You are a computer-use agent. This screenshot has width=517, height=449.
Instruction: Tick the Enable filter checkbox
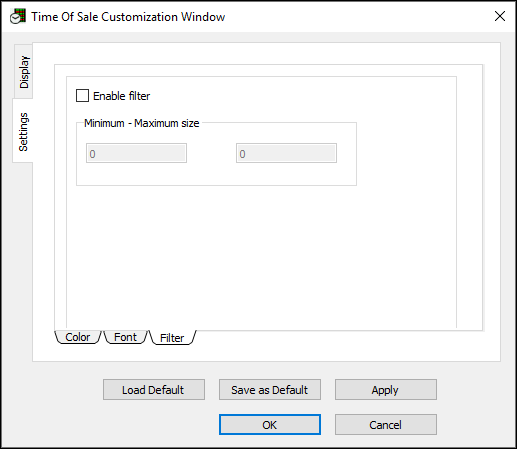[x=82, y=96]
